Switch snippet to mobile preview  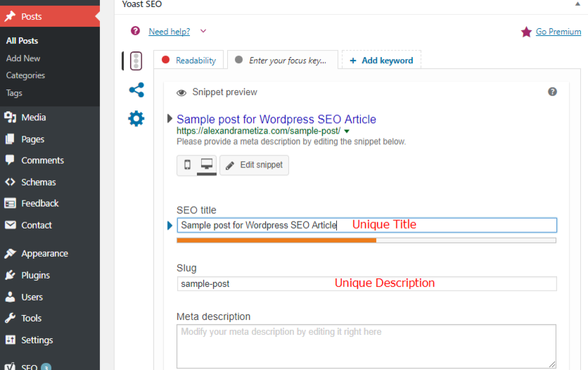coord(187,165)
